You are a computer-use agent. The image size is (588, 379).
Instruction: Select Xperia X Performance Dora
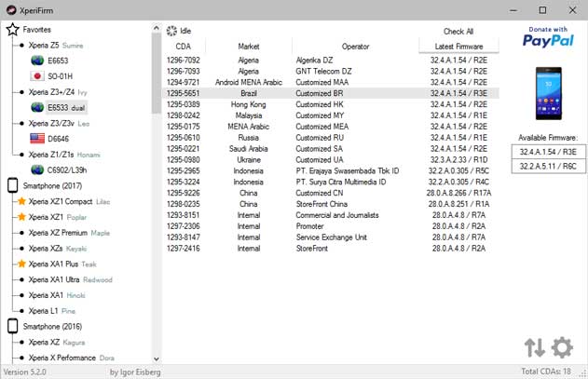(x=71, y=358)
